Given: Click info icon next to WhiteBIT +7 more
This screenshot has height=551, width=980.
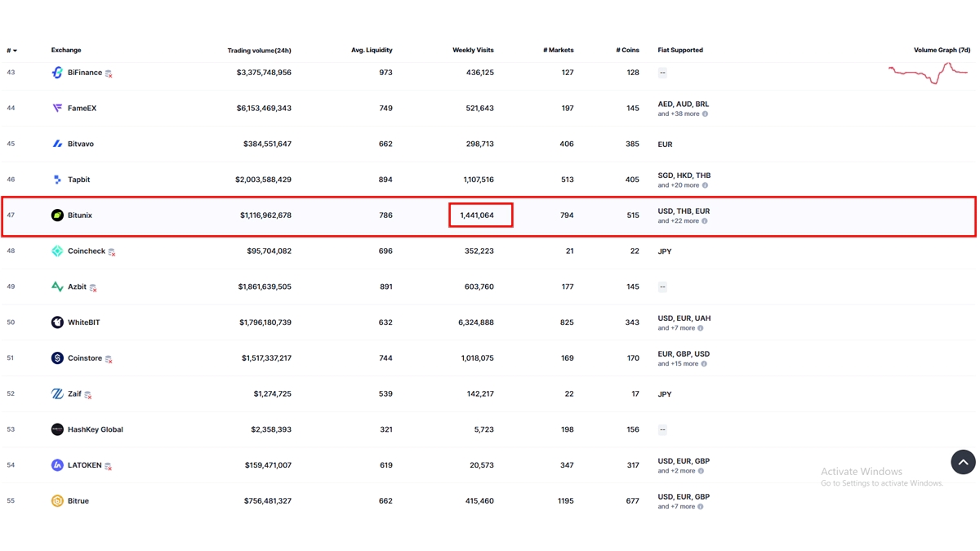Looking at the screenshot, I should (x=700, y=328).
